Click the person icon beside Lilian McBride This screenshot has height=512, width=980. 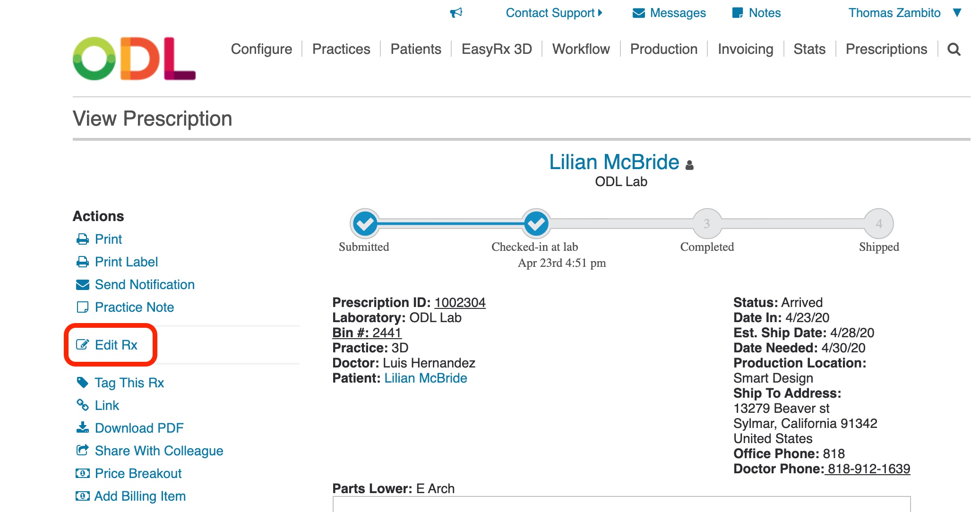point(689,165)
